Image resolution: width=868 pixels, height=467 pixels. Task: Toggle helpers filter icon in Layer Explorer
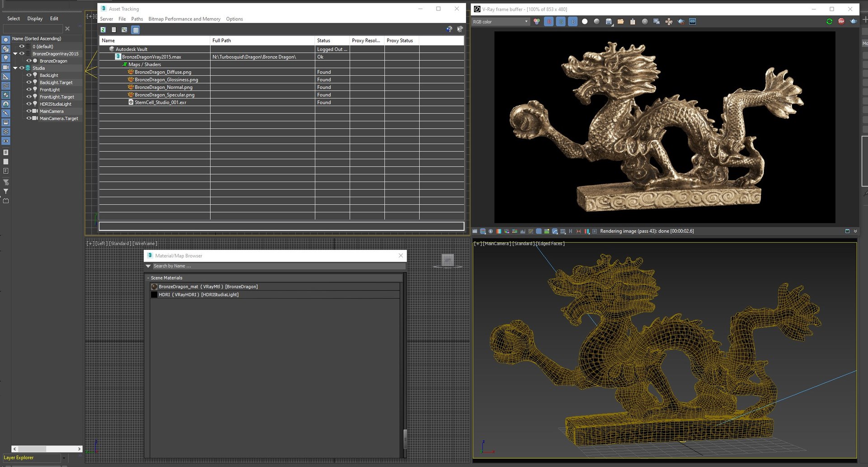click(6, 77)
